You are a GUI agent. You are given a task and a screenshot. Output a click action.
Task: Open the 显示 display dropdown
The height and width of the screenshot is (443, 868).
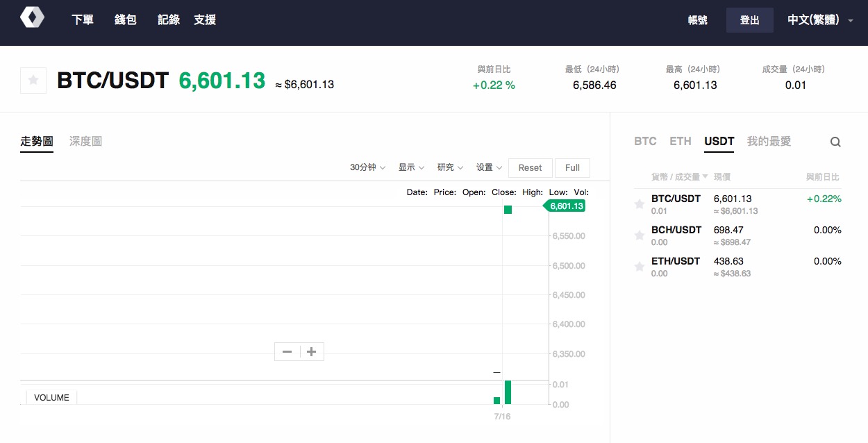click(x=411, y=167)
